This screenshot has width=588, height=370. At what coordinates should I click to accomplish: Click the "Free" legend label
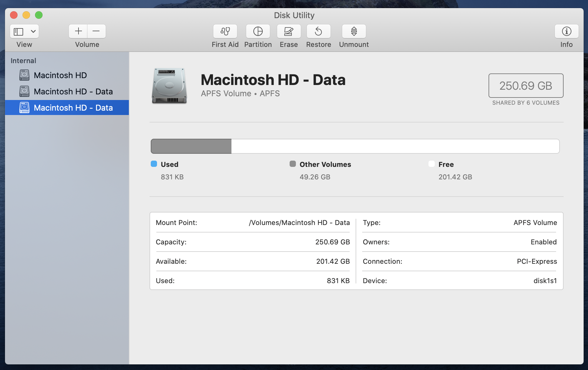[x=446, y=164]
